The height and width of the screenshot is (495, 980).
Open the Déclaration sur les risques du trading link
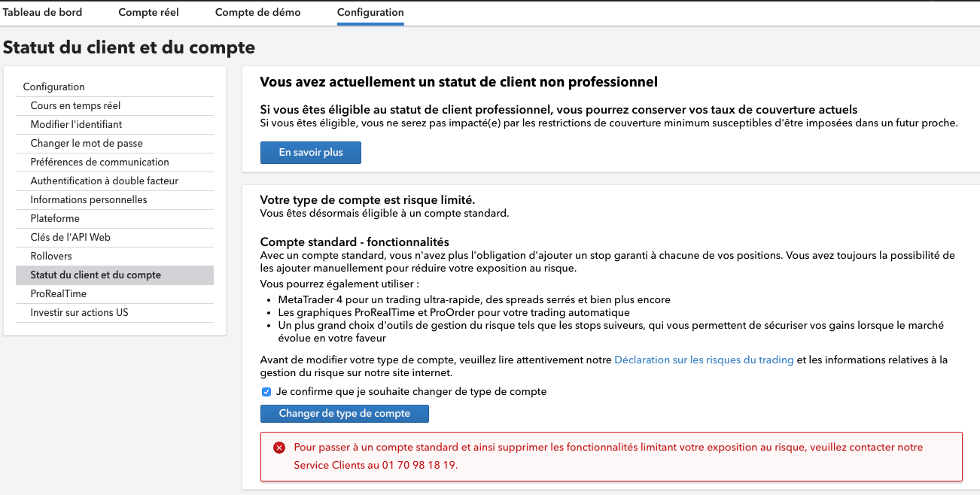tap(704, 360)
